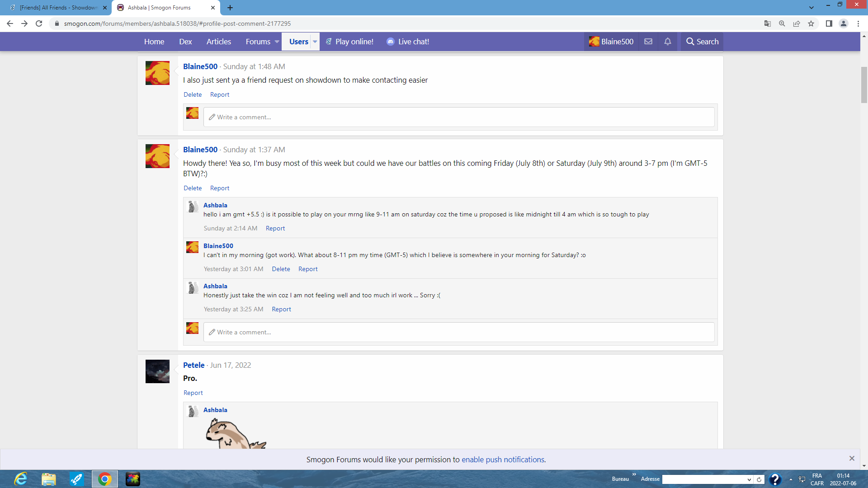Image resolution: width=868 pixels, height=488 pixels.
Task: Click the Chrome zoom indicator icon
Action: click(x=782, y=23)
